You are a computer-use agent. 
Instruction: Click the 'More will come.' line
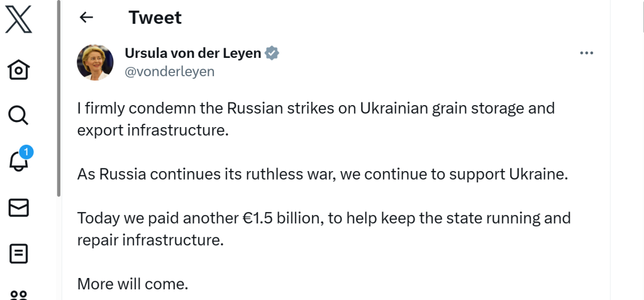pos(133,284)
